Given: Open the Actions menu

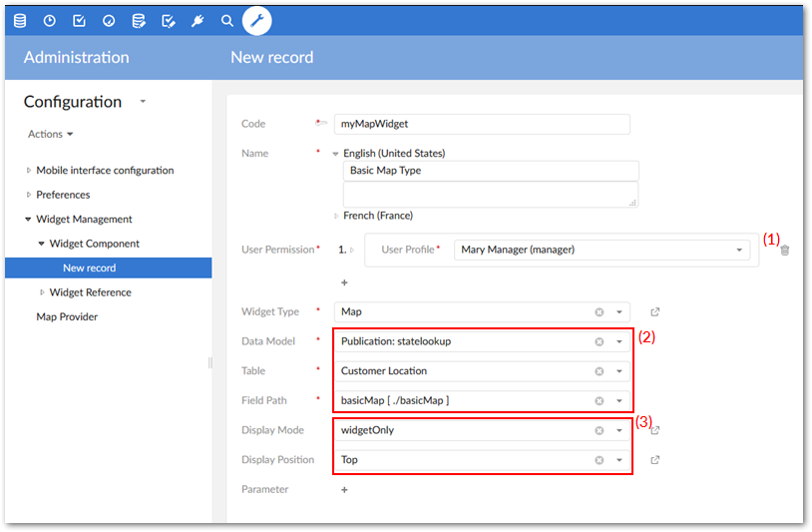Looking at the screenshot, I should (x=51, y=134).
